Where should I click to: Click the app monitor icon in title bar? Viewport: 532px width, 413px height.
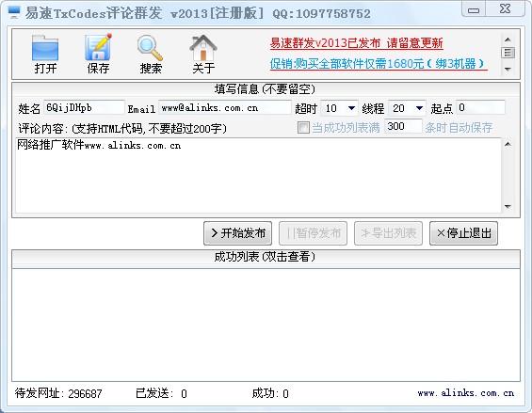[x=14, y=12]
